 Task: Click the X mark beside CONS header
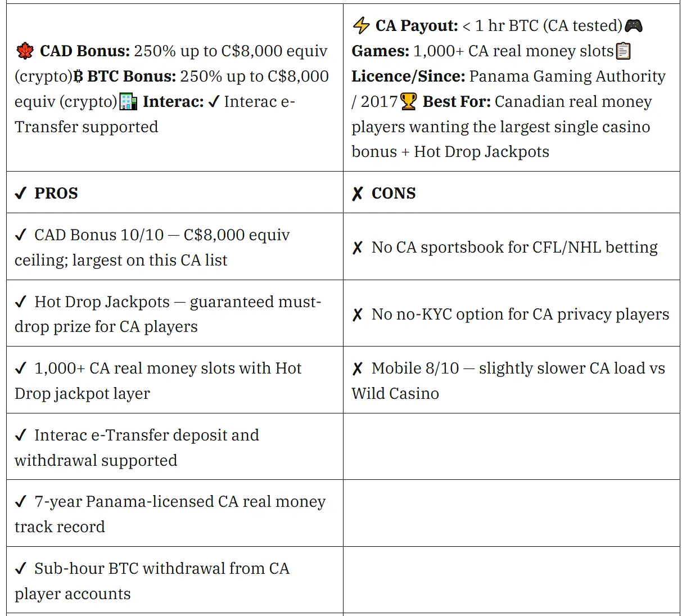(x=358, y=194)
